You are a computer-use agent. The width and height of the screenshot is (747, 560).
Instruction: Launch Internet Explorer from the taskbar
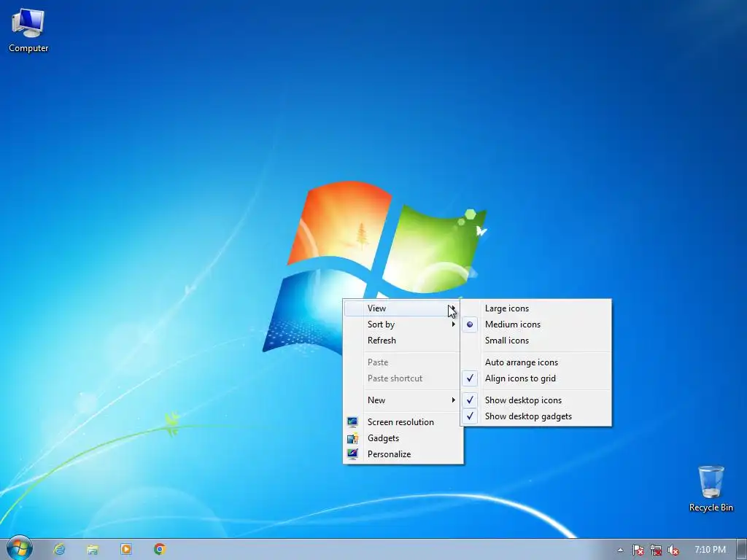coord(59,550)
